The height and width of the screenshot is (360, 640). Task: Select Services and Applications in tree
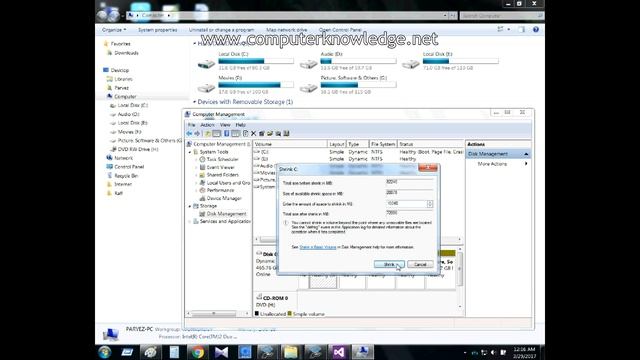point(225,221)
